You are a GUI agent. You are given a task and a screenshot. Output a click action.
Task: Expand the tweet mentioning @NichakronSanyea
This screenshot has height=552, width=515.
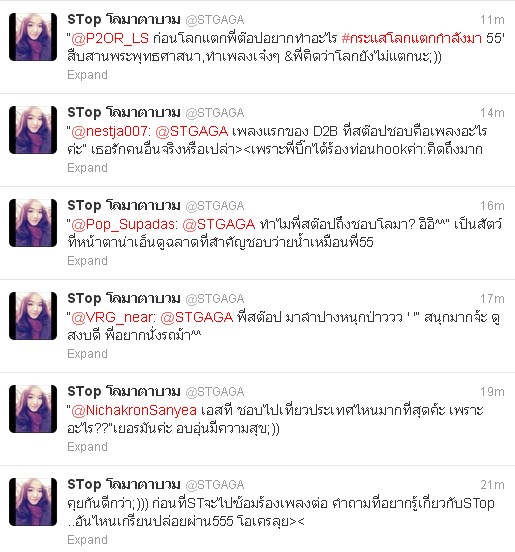tap(87, 447)
